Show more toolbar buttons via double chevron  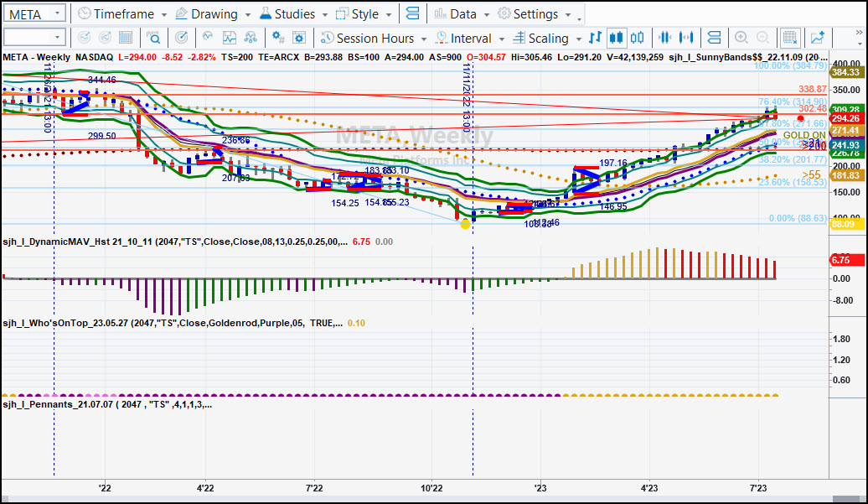pyautogui.click(x=859, y=33)
